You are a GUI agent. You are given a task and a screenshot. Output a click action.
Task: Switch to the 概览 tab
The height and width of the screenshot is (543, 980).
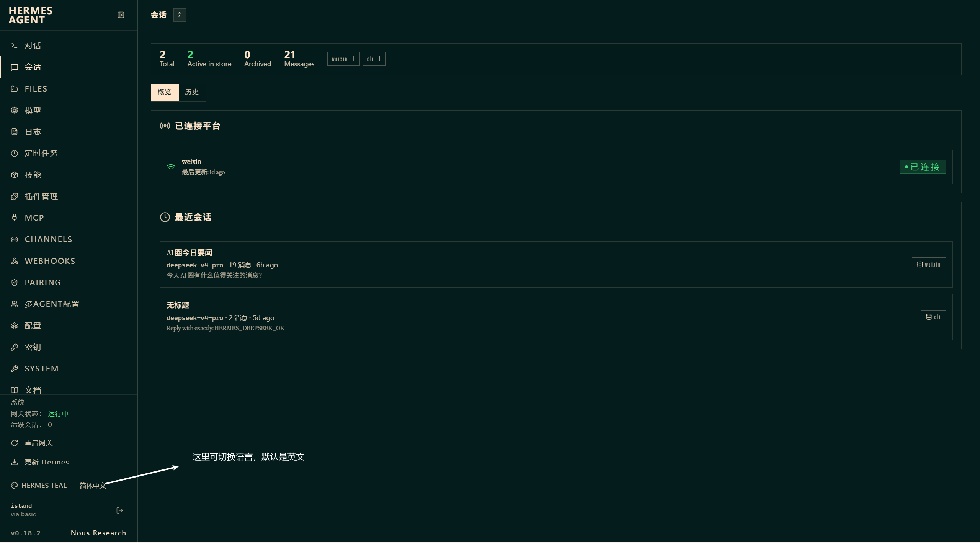tap(165, 92)
